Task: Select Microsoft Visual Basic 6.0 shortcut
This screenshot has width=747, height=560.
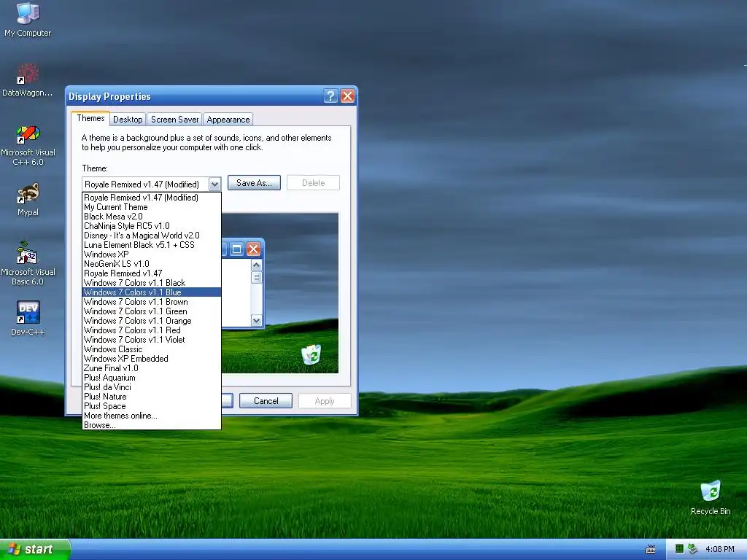Action: pos(28,263)
